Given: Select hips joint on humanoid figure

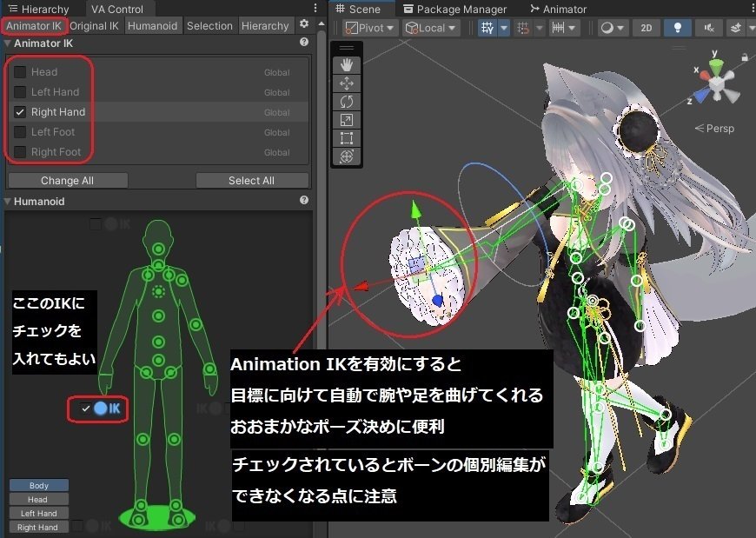Looking at the screenshot, I should coord(158,360).
